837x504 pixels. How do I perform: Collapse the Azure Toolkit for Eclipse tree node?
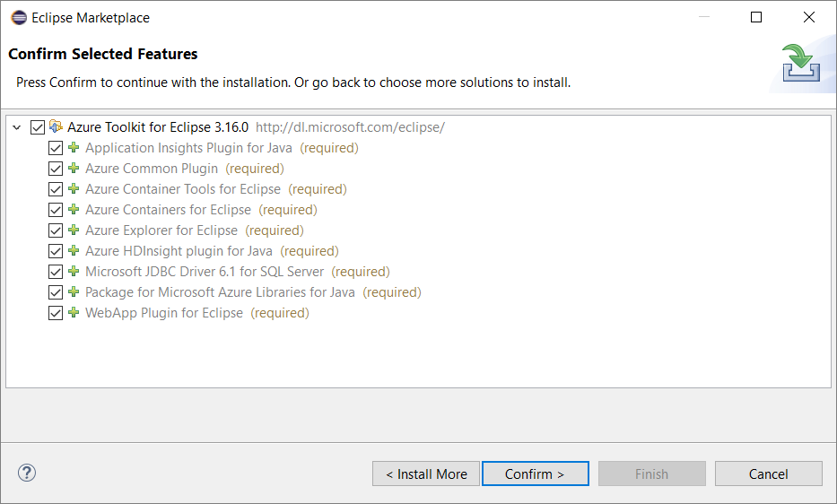pos(17,127)
